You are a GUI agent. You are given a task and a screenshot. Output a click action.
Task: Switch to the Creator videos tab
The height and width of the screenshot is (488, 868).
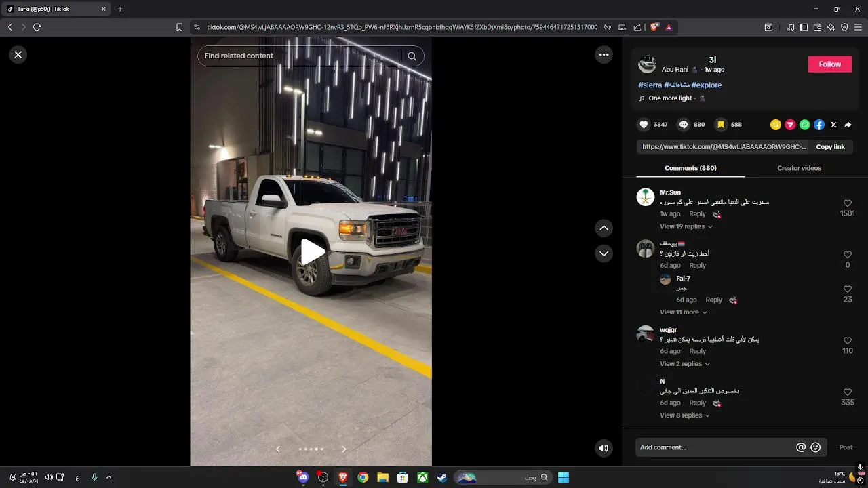pyautogui.click(x=799, y=168)
